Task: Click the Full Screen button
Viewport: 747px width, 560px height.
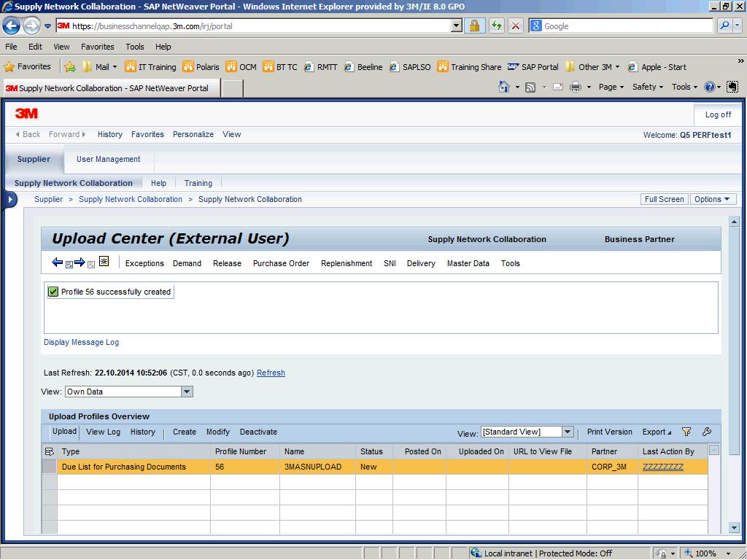Action: [664, 200]
